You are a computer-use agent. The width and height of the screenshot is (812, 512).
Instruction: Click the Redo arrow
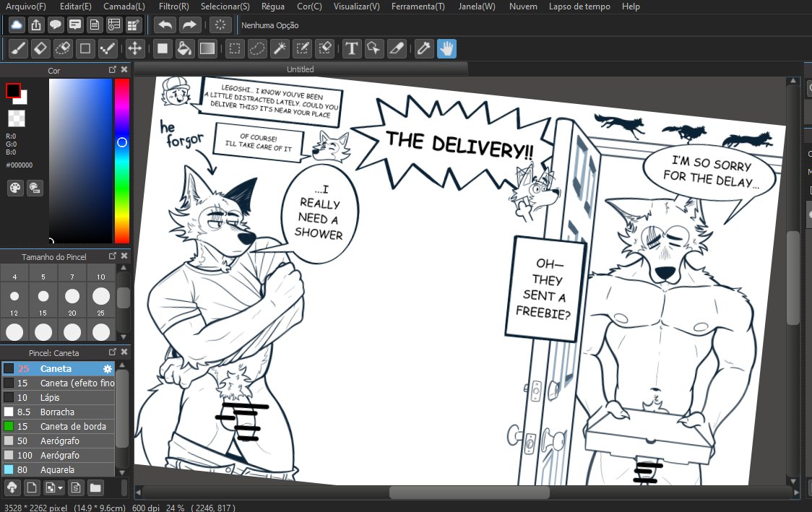tap(189, 25)
